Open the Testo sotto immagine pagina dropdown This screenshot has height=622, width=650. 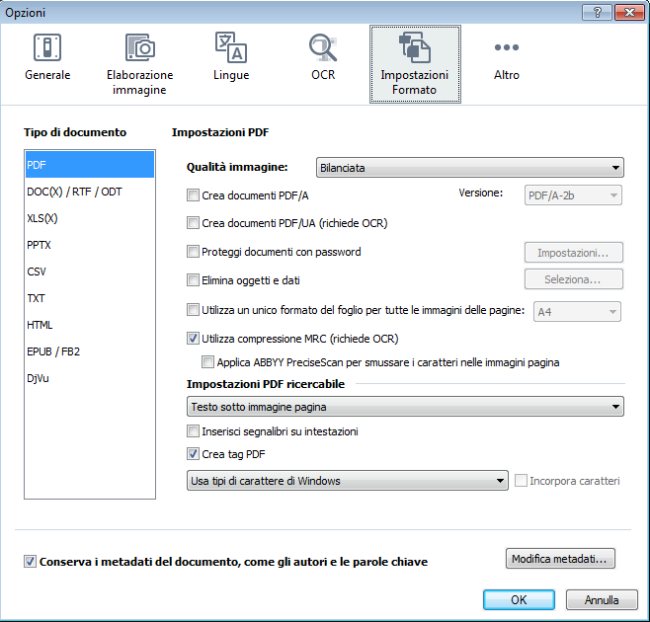[405, 407]
